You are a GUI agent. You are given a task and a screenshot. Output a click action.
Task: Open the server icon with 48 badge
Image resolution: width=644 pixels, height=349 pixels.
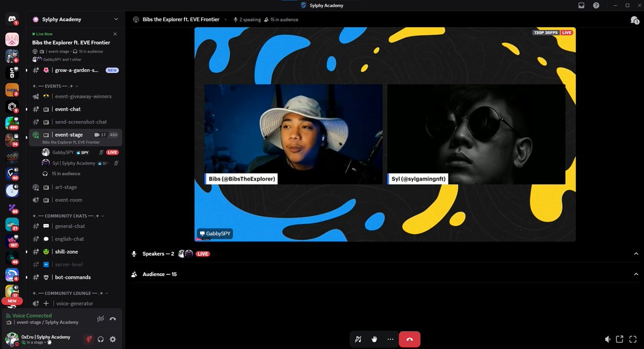[x=12, y=258]
